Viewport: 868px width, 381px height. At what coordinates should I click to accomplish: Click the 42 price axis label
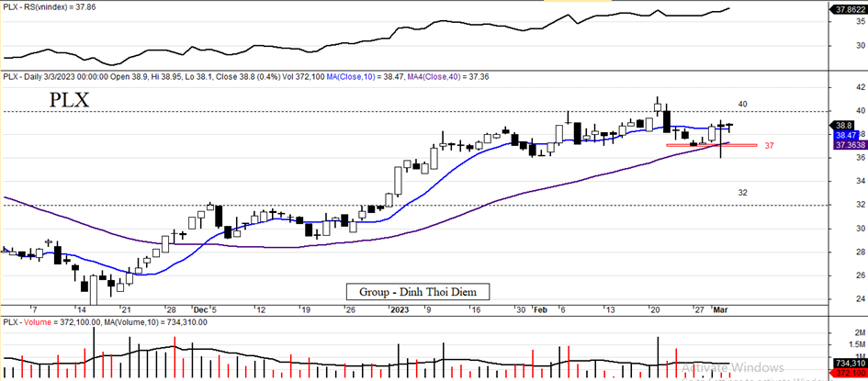(x=862, y=87)
